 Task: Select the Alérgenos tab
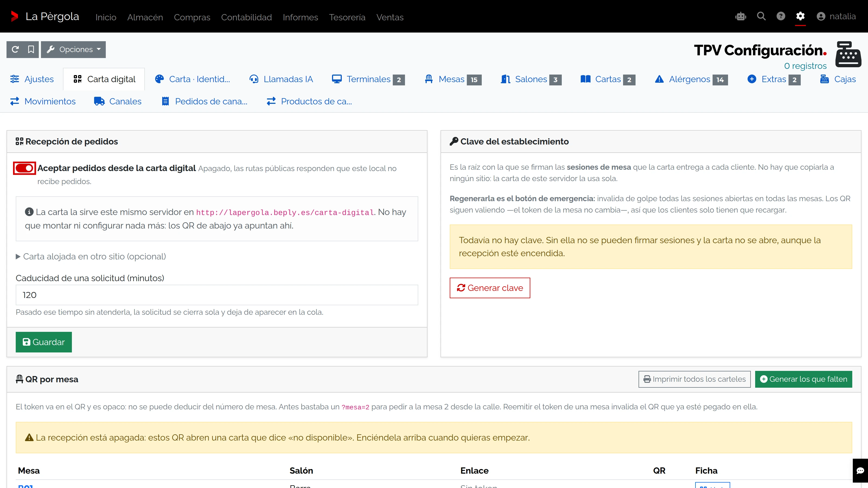[x=691, y=79]
